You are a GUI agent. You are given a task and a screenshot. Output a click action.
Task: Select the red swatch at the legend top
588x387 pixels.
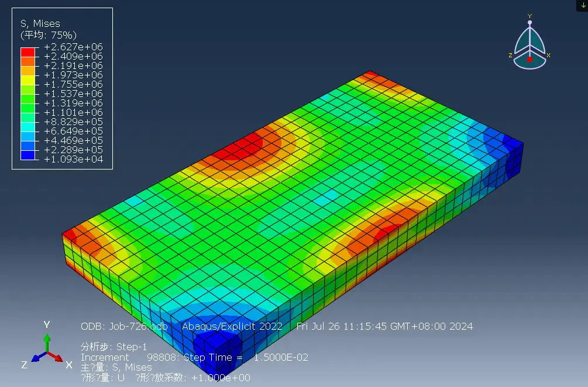click(27, 52)
